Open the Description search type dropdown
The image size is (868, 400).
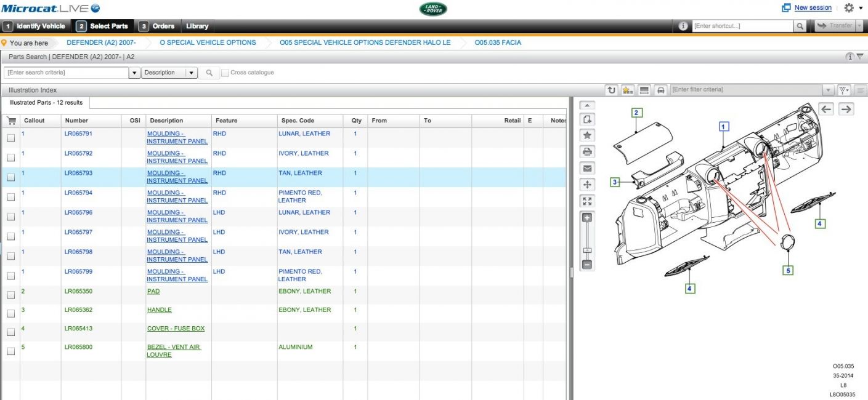point(169,73)
